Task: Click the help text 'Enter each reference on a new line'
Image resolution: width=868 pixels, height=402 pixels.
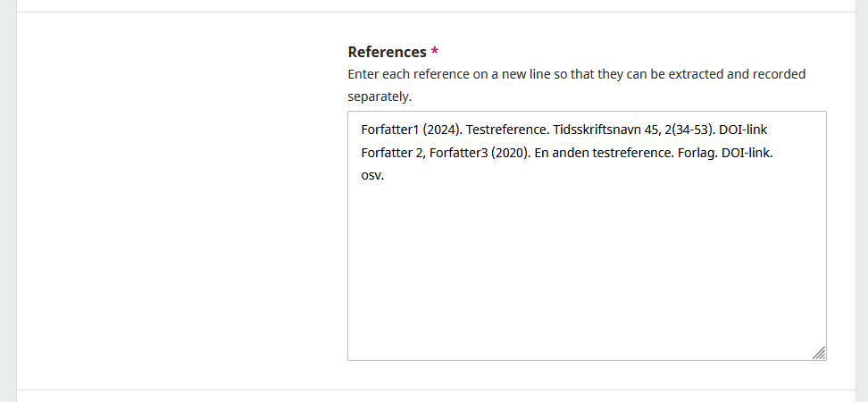Action: click(x=449, y=74)
